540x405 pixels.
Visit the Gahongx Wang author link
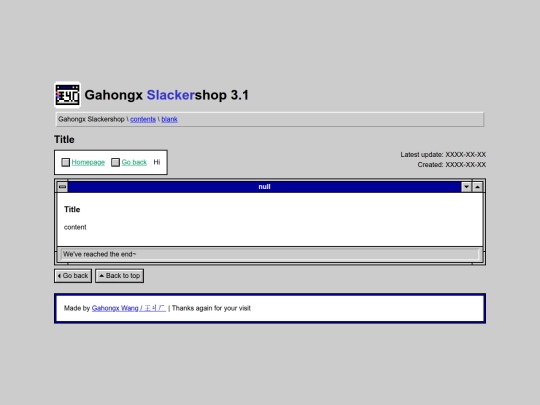click(x=129, y=308)
